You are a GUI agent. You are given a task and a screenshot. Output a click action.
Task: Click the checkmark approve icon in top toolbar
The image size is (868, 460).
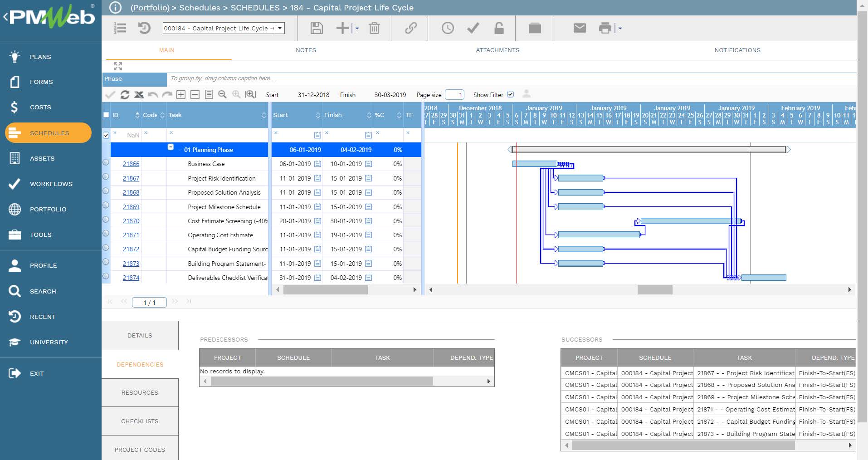(x=473, y=28)
